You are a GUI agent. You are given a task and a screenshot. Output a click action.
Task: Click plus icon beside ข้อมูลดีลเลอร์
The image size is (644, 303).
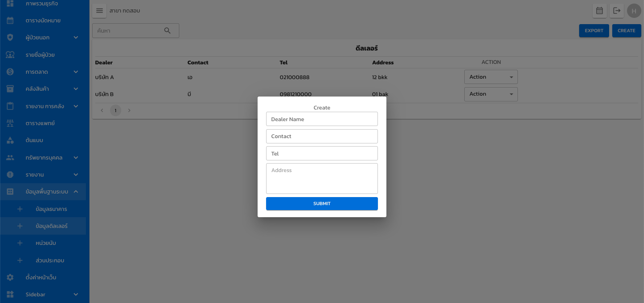20,226
